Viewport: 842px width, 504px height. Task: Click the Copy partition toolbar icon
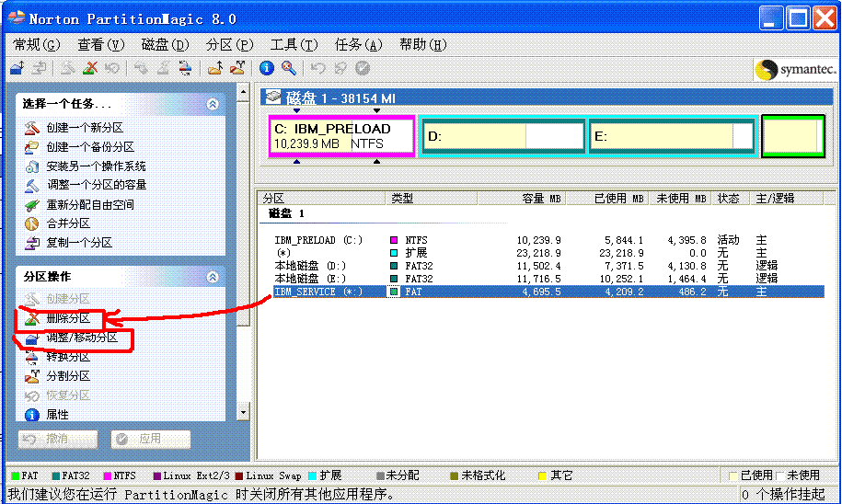pos(39,68)
